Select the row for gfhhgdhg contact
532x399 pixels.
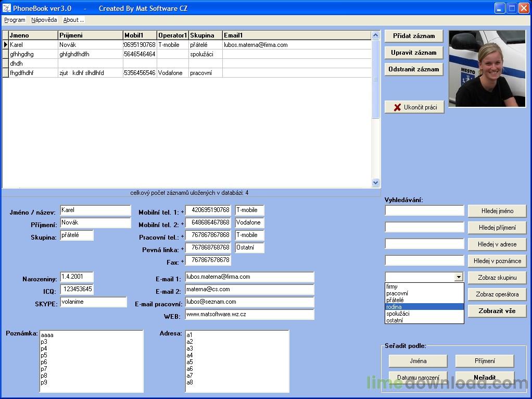point(31,54)
